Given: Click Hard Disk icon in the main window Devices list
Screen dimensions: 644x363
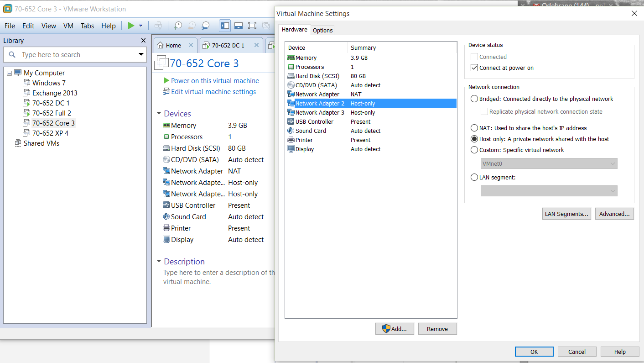Looking at the screenshot, I should tap(166, 148).
